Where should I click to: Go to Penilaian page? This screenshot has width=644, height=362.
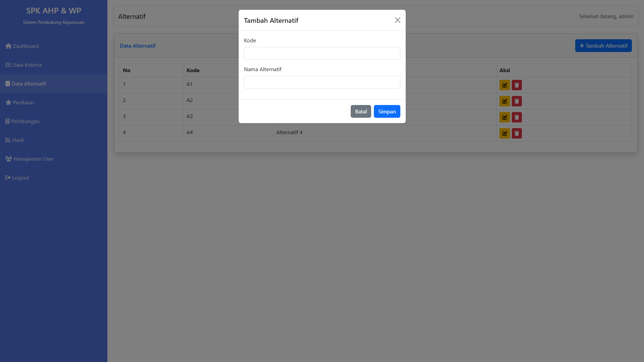pos(54,102)
